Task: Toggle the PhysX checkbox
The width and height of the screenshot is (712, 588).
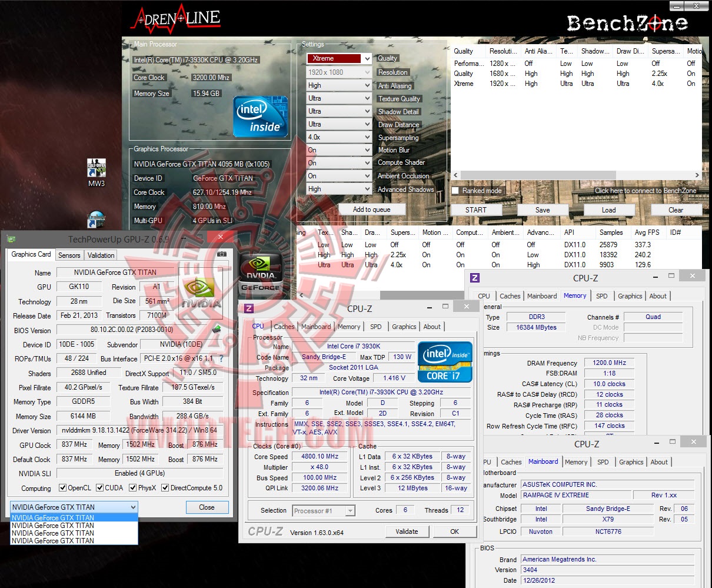Action: point(133,488)
